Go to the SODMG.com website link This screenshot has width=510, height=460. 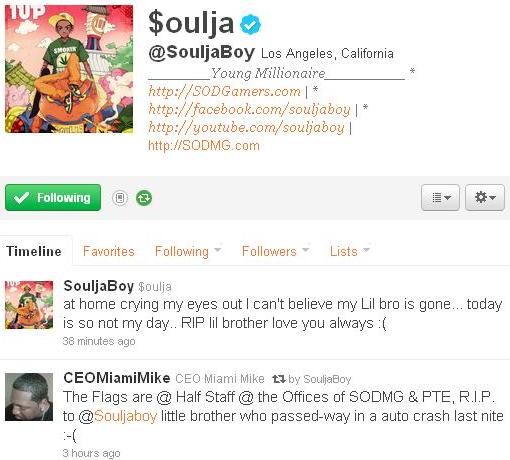pyautogui.click(x=204, y=146)
